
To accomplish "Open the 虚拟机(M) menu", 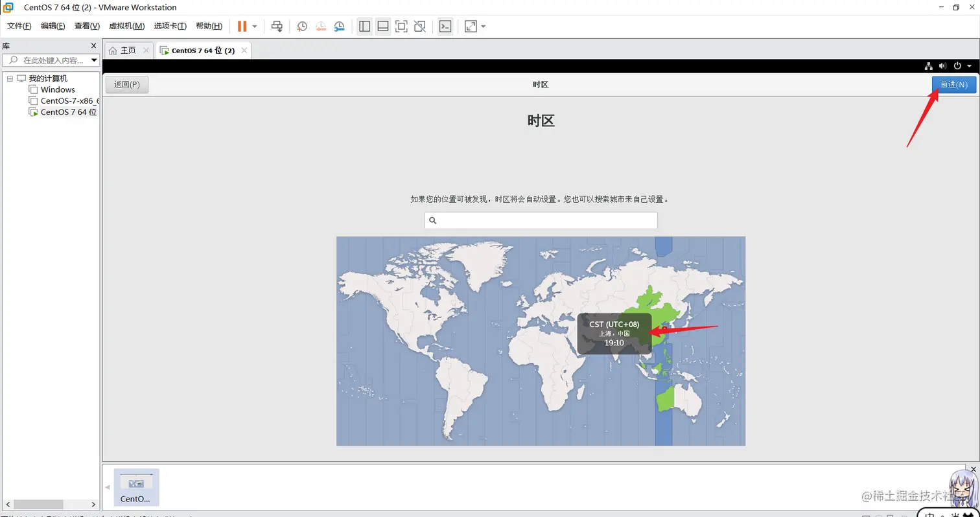I will tap(126, 26).
